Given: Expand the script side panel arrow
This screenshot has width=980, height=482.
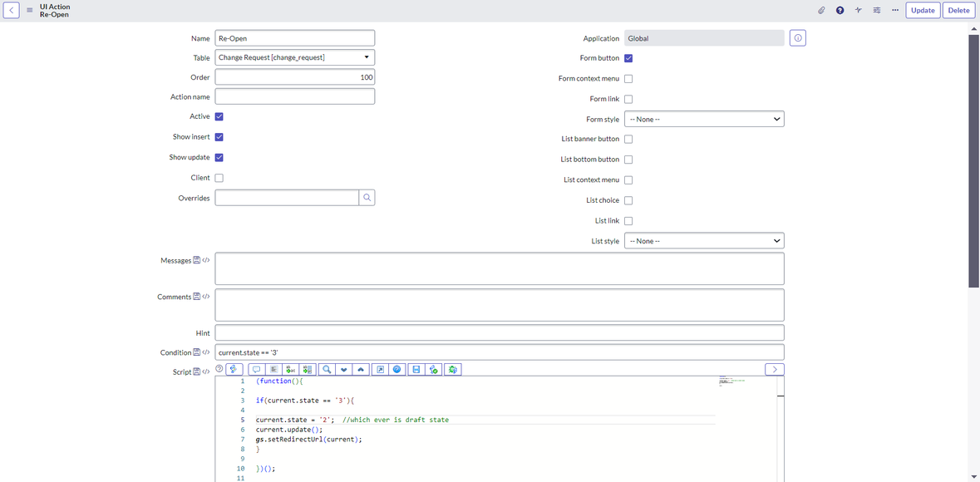Looking at the screenshot, I should pos(775,370).
